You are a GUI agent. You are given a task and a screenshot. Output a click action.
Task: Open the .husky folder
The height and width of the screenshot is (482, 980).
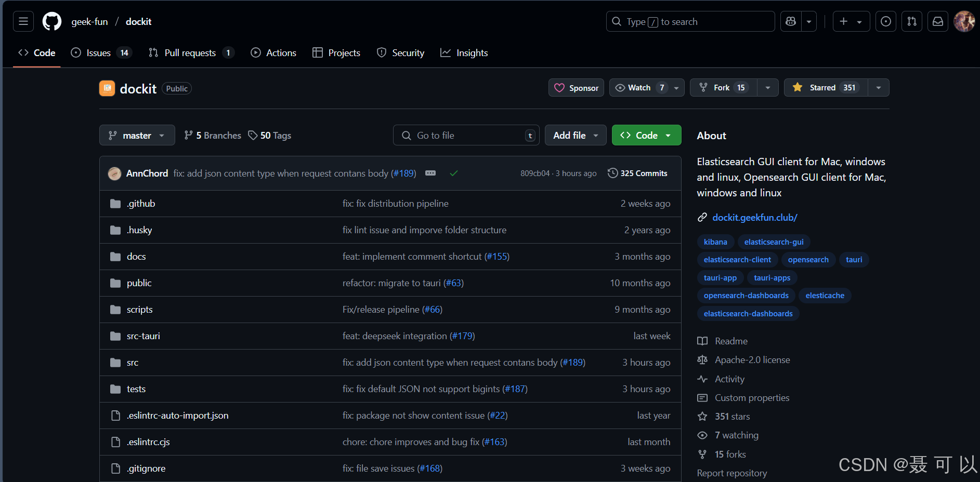(x=139, y=230)
